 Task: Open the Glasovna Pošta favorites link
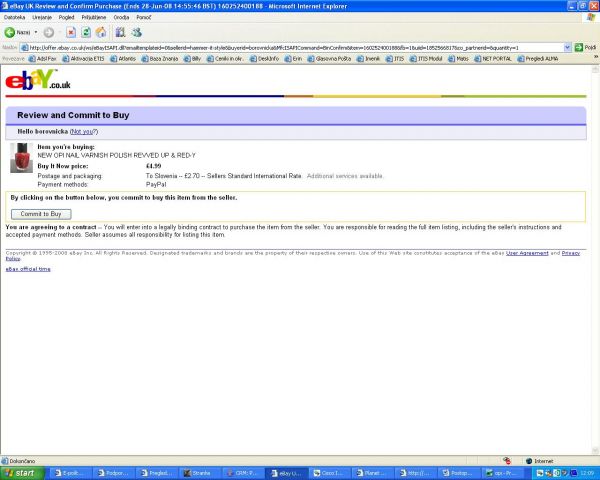329,59
